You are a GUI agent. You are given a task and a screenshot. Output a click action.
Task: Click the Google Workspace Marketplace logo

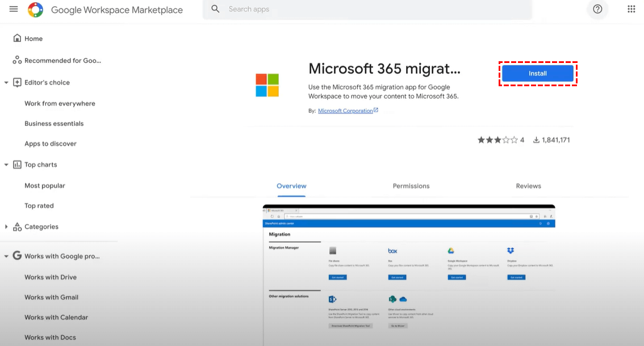tap(35, 10)
